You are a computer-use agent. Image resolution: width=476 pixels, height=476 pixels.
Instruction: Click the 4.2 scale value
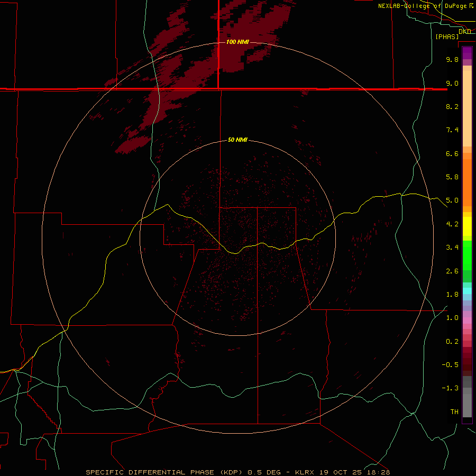pyautogui.click(x=452, y=224)
